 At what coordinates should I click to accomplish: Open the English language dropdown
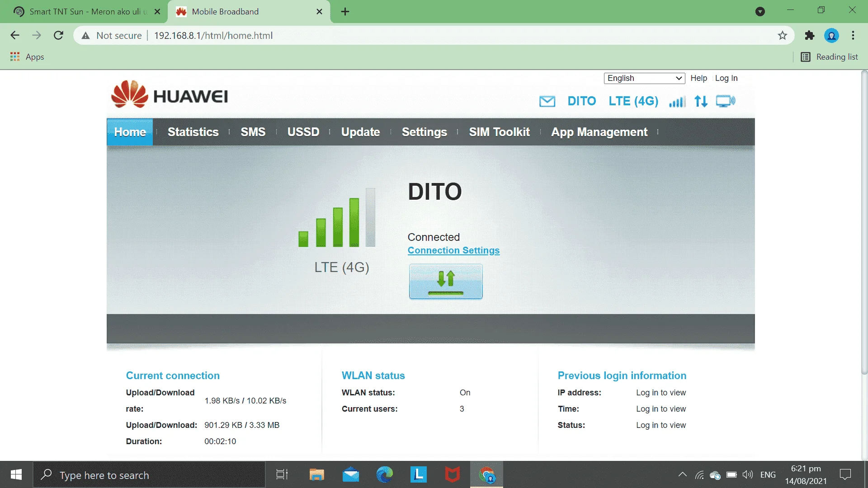644,78
